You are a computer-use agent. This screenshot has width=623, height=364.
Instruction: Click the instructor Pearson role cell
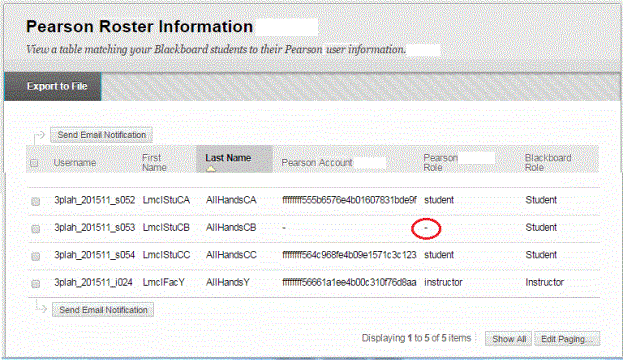443,282
